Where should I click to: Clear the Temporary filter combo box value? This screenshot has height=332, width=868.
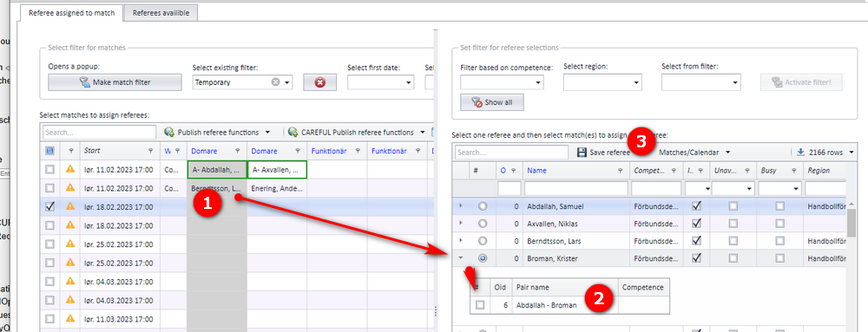coord(275,82)
